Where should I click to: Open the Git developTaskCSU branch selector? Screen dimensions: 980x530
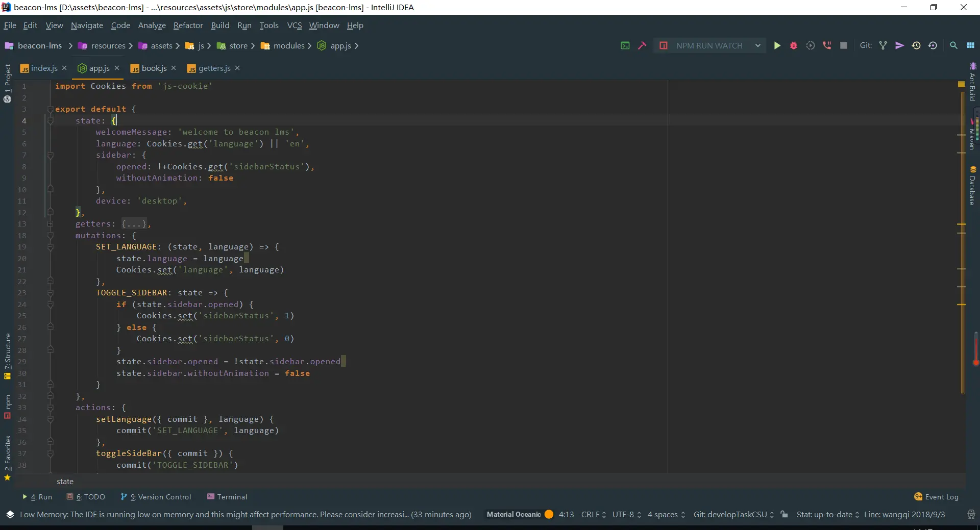click(x=733, y=514)
